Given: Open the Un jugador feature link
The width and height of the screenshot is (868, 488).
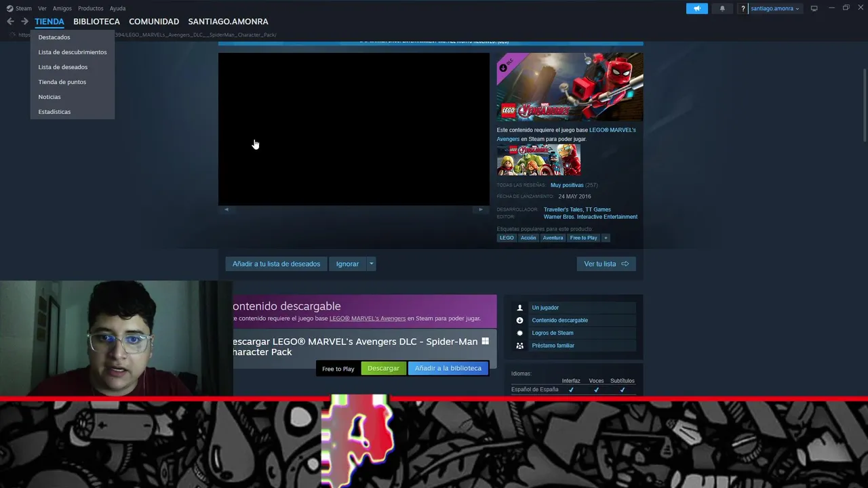Looking at the screenshot, I should (x=545, y=308).
